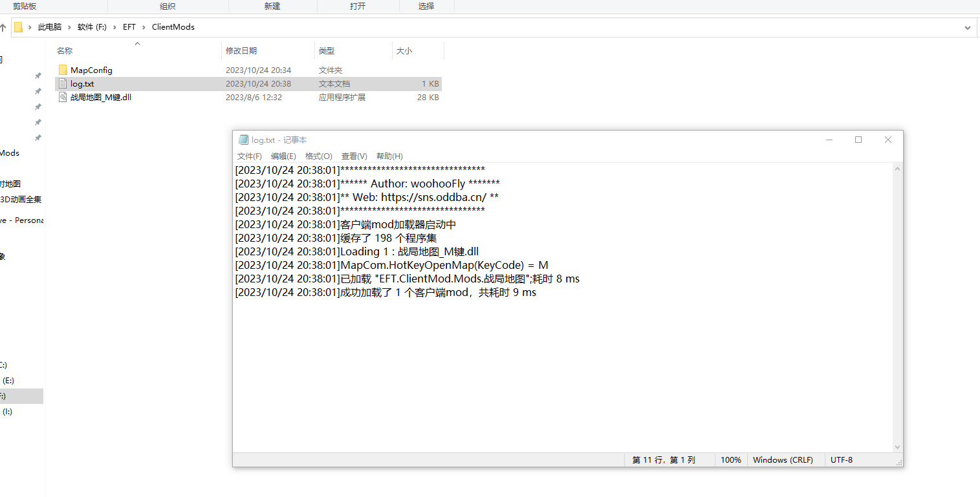
Task: Open the 格式(O) menu in Notepad
Action: pos(318,156)
